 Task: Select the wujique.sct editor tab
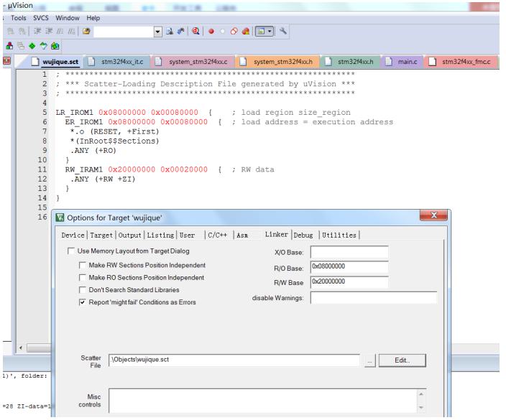pos(55,62)
